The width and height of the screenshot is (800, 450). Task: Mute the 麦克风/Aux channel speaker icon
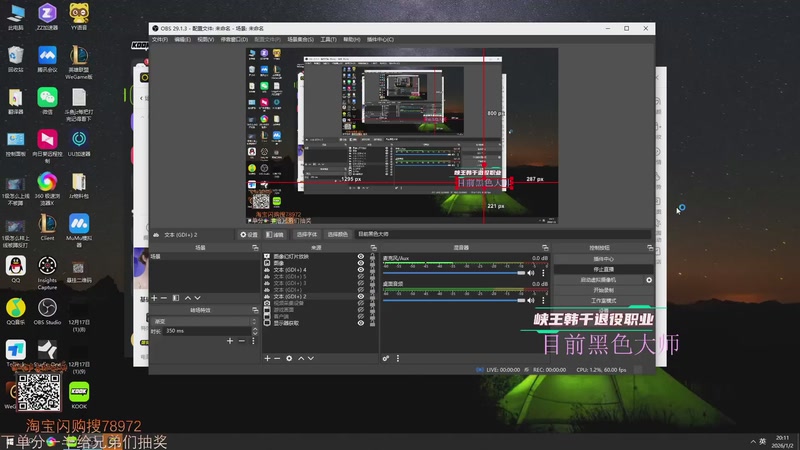click(531, 273)
